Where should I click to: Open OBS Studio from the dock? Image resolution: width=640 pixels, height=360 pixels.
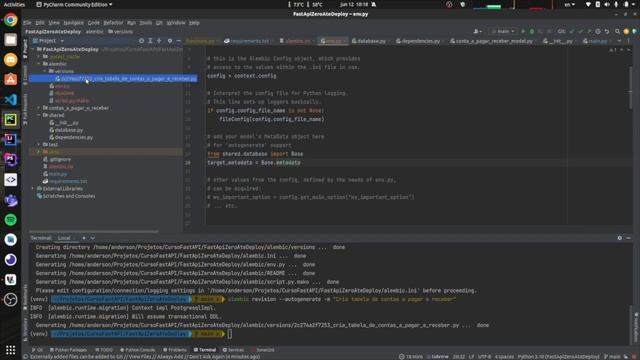tap(11, 300)
